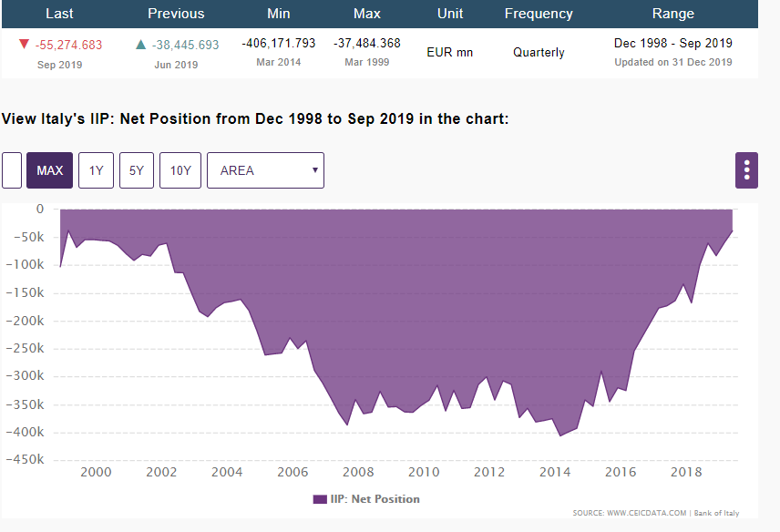Click the 2008 label on the x-axis

[358, 472]
